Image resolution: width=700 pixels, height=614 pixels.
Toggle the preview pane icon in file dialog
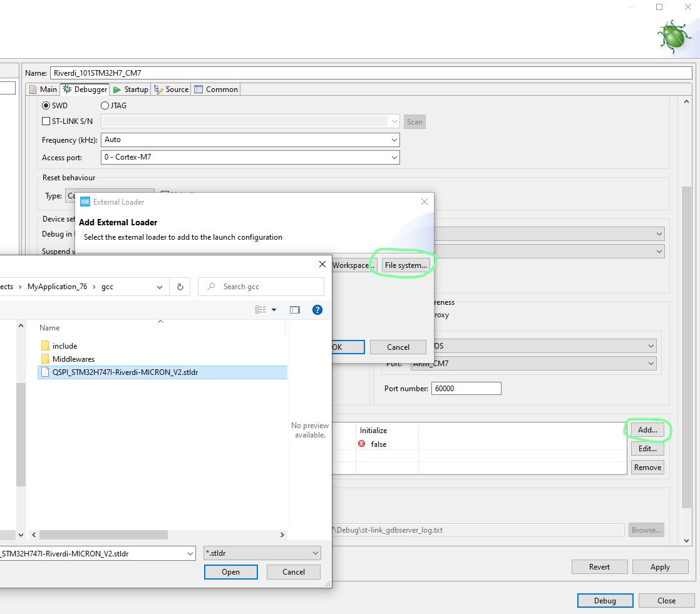[x=295, y=310]
